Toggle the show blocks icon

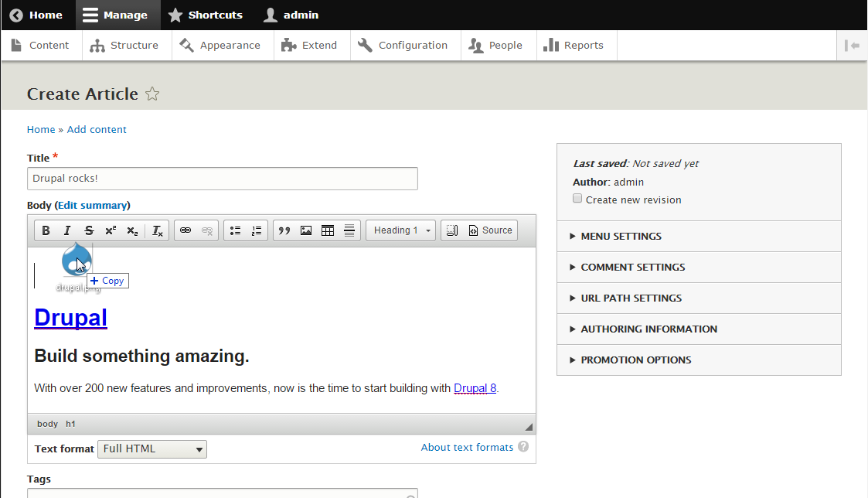[x=452, y=230]
